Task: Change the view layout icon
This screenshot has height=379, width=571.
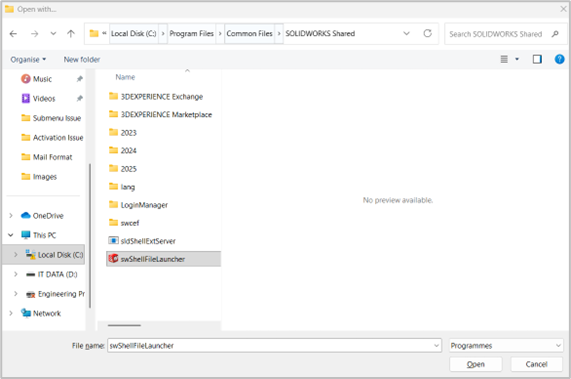Action: point(504,59)
